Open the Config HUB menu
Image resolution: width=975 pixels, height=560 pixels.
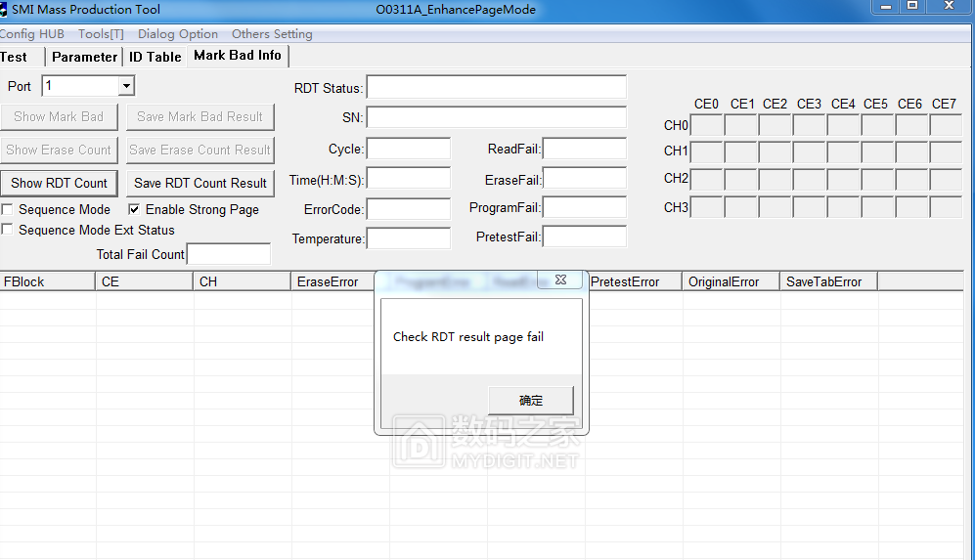point(31,34)
